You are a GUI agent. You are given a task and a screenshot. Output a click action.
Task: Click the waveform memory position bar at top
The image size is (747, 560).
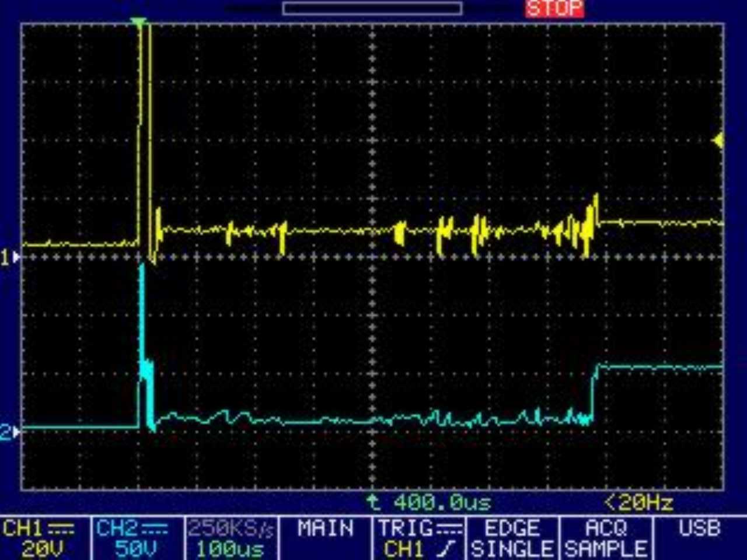(x=372, y=8)
